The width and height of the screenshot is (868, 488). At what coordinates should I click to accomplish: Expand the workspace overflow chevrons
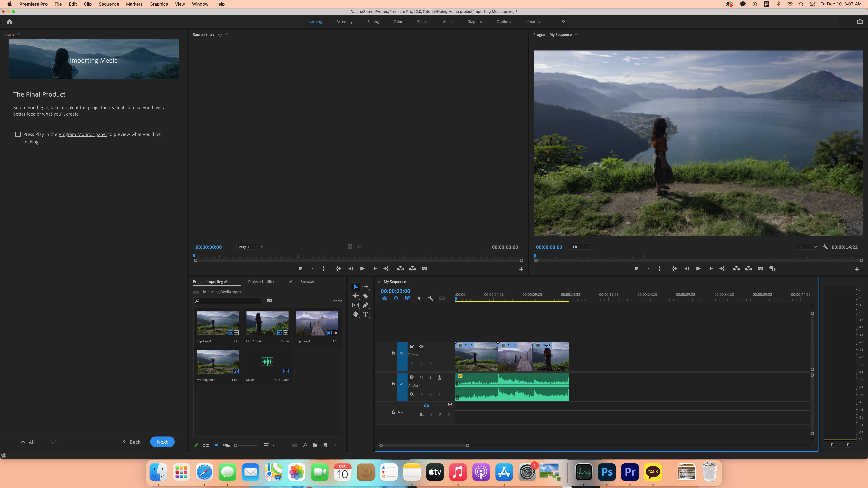click(x=563, y=22)
